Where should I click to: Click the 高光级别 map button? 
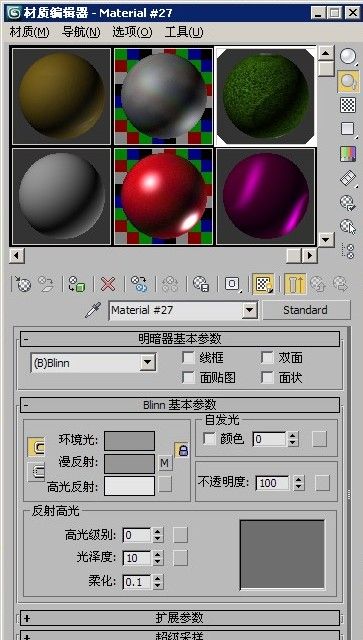point(180,535)
